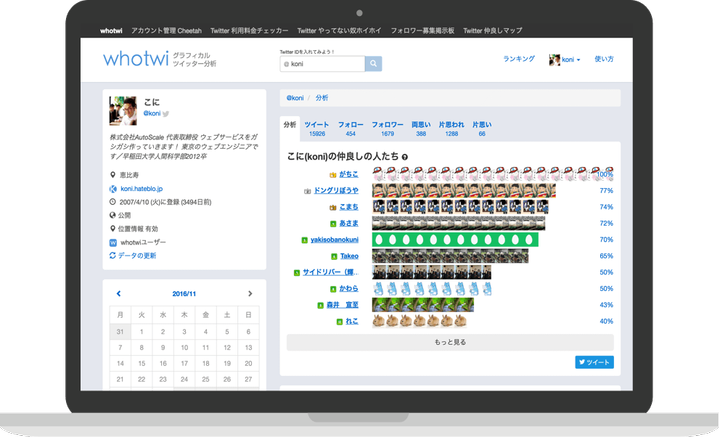Click the green badge beside あさま
This screenshot has height=437, width=720.
[x=333, y=224]
